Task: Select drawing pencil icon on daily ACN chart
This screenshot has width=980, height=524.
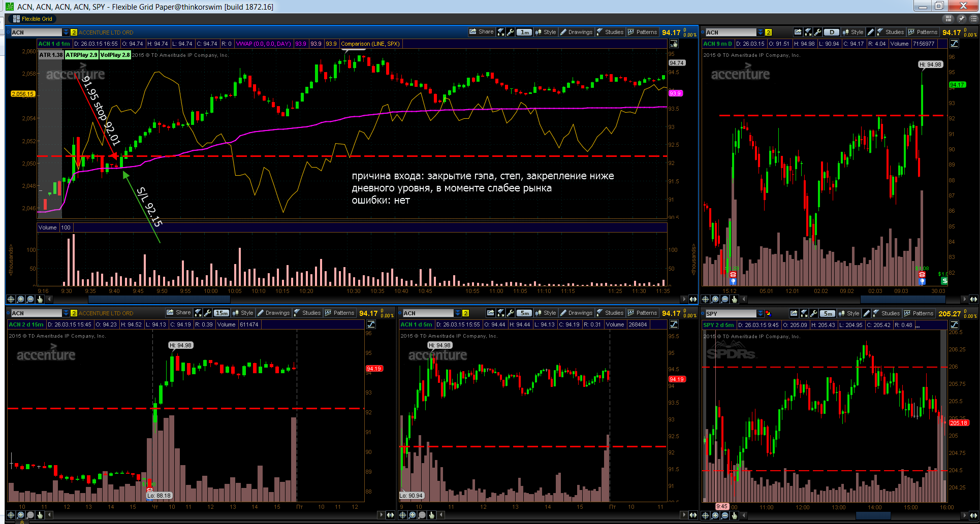Action: point(870,32)
